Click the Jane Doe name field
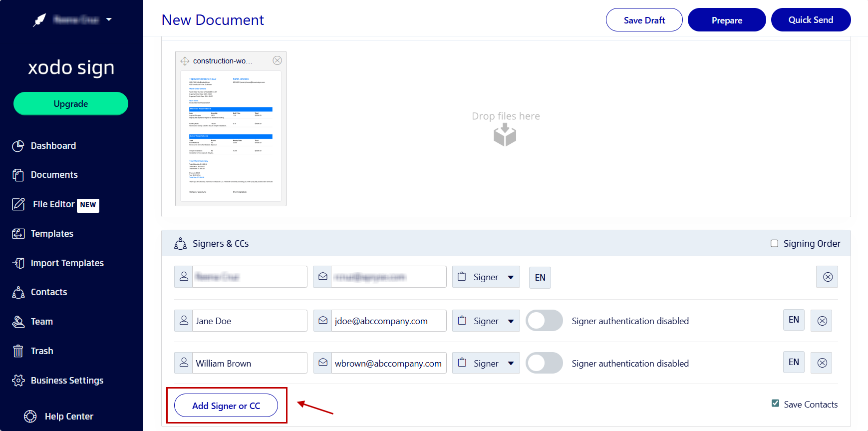868x431 pixels. click(250, 321)
